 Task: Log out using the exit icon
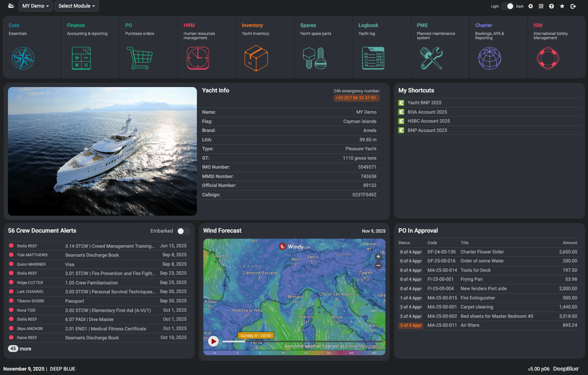pyautogui.click(x=573, y=6)
